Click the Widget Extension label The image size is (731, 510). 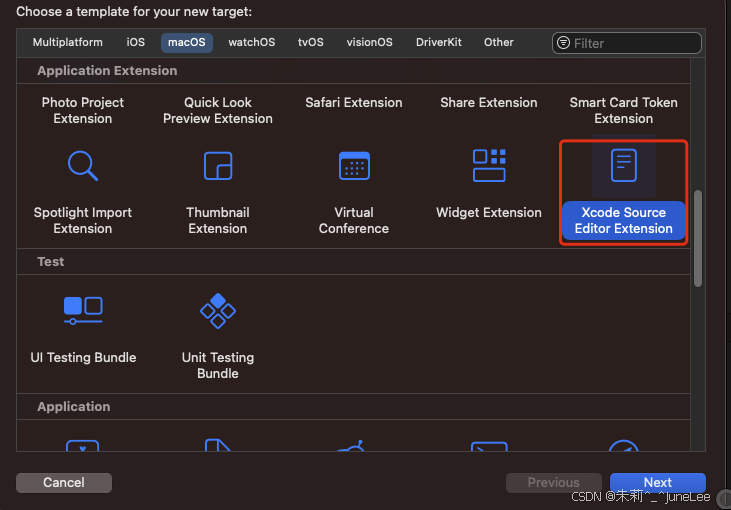pos(489,213)
